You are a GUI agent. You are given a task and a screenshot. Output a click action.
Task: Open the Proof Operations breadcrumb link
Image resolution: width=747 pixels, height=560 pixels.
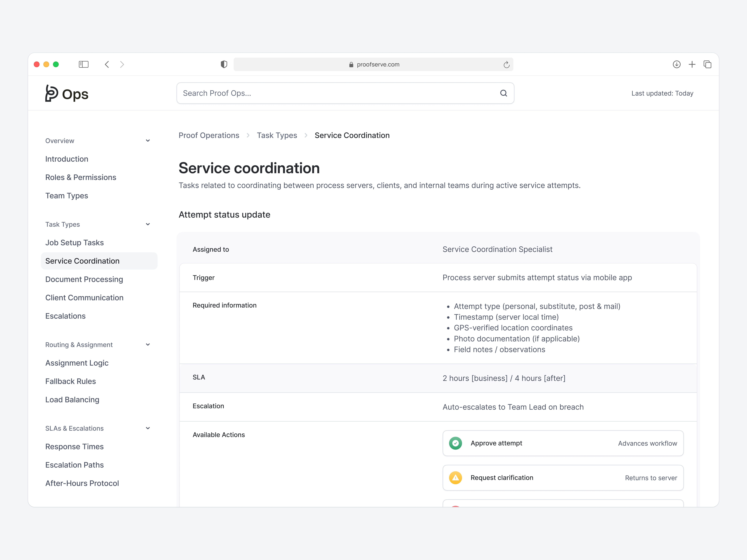point(209,135)
